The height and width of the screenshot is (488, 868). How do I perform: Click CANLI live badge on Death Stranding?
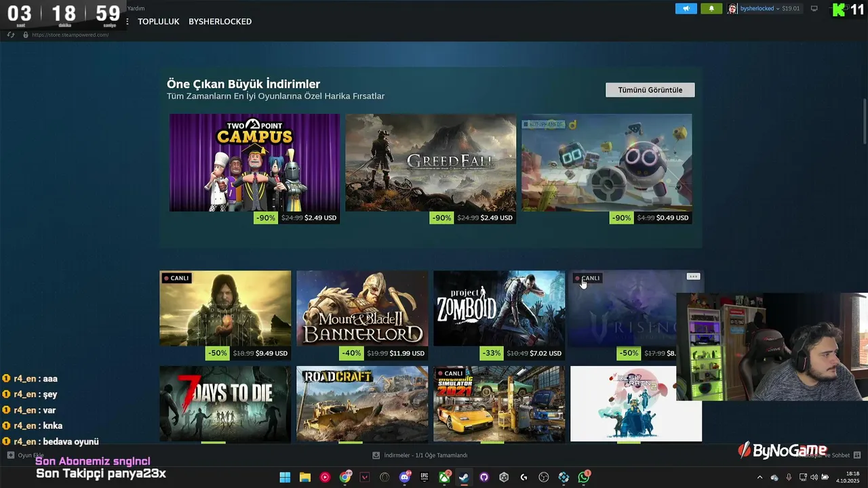click(x=176, y=278)
